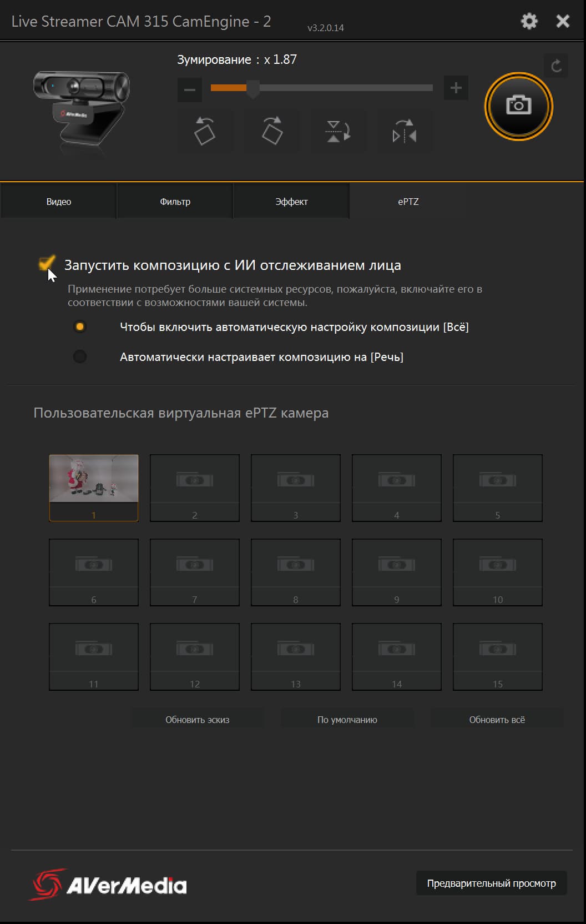Increase zoom with the plus button
Image resolution: width=586 pixels, height=924 pixels.
(x=456, y=88)
